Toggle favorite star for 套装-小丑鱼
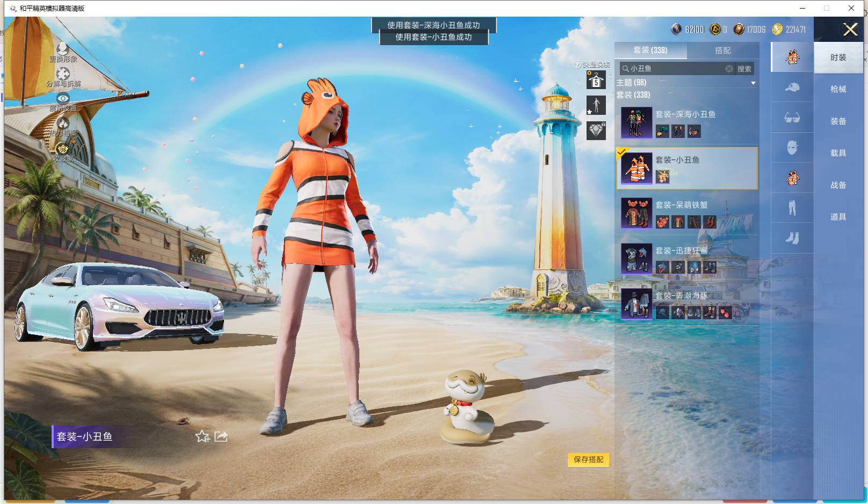Screen dimensions: 868x504 [202, 436]
